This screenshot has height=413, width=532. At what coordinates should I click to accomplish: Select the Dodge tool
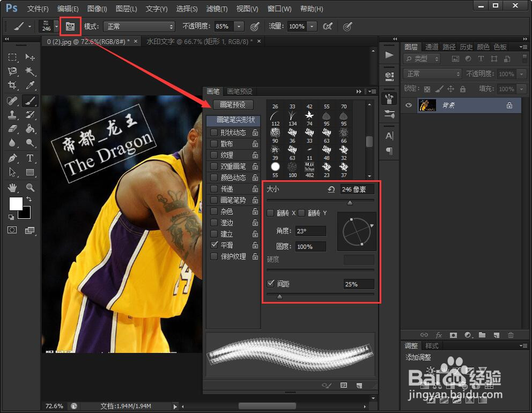click(30, 143)
